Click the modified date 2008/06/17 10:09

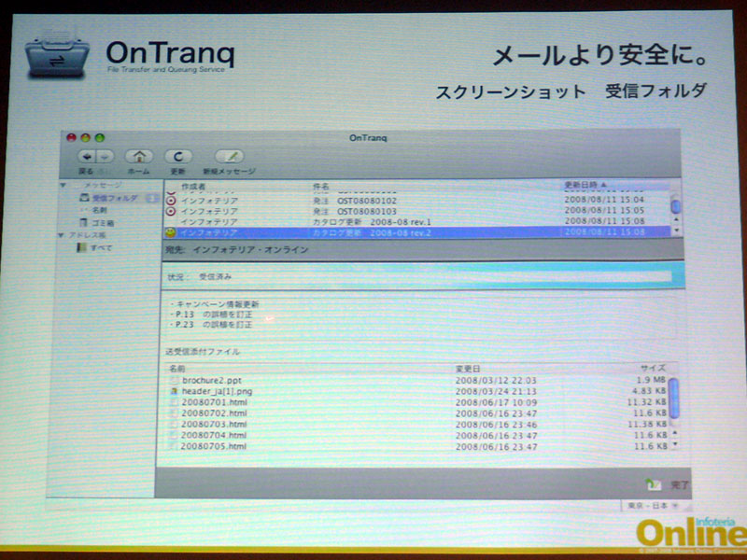coord(496,402)
